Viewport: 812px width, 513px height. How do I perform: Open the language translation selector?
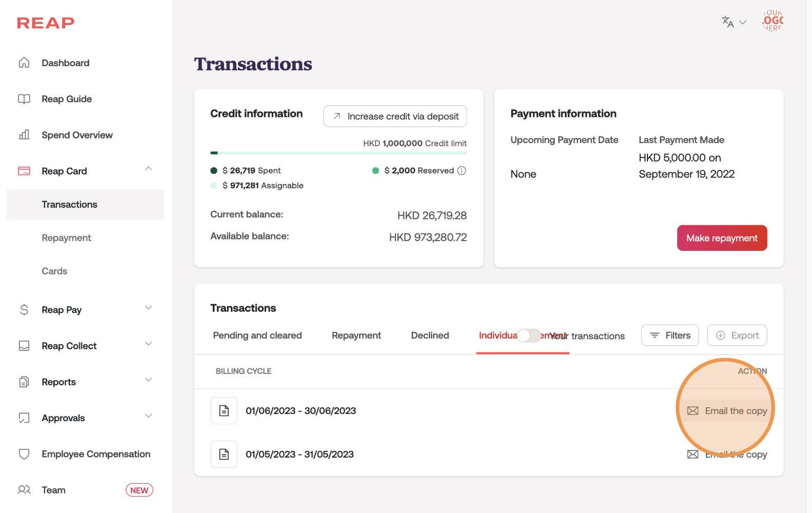pyautogui.click(x=734, y=22)
